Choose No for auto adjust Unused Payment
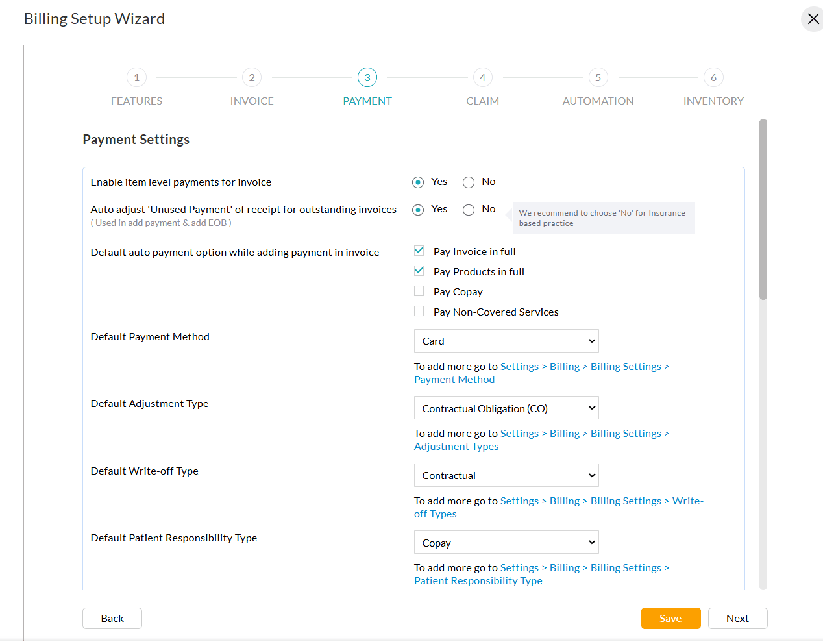The width and height of the screenshot is (823, 644). [469, 209]
